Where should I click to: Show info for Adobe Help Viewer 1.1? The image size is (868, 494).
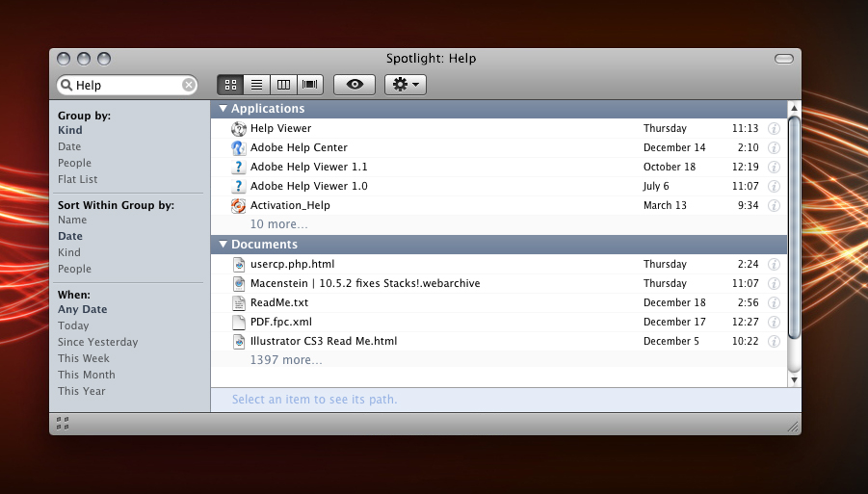tap(774, 167)
